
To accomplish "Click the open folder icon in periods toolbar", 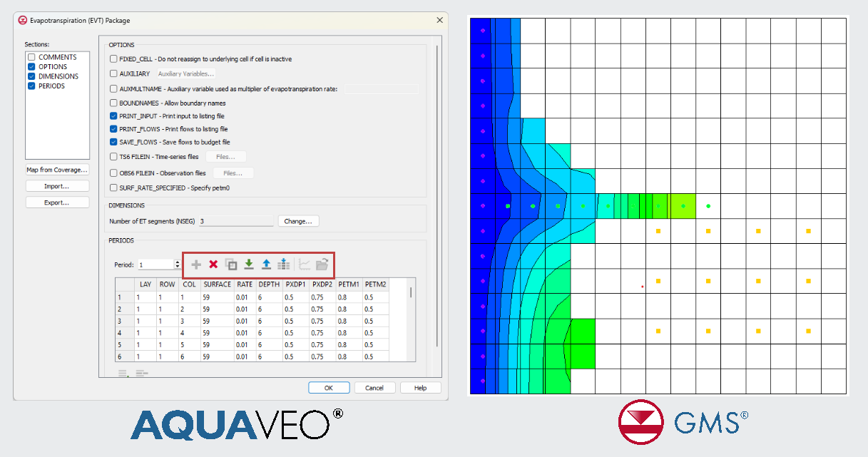I will [x=322, y=265].
